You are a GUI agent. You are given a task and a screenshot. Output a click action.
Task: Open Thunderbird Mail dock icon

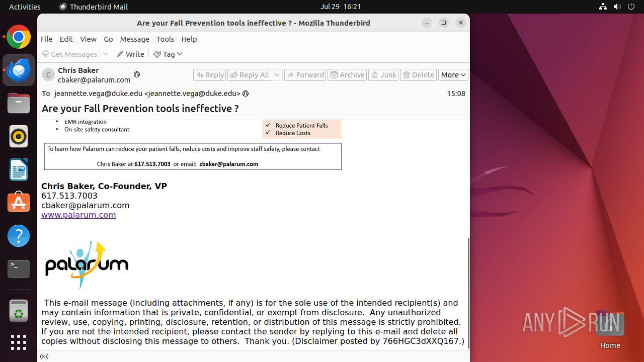(19, 70)
